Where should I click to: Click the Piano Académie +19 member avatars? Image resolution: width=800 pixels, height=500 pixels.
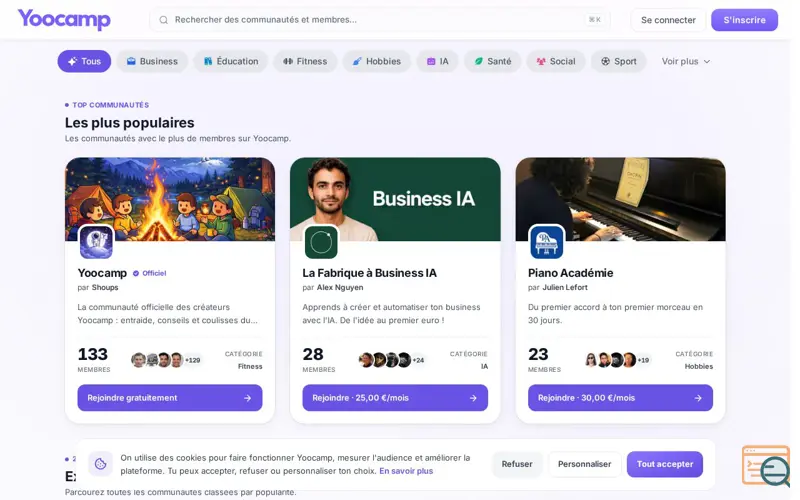[x=617, y=360]
